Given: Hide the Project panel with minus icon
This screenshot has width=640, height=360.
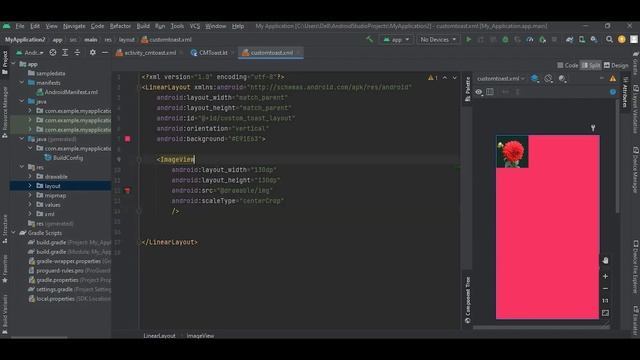Looking at the screenshot, I should (105, 53).
